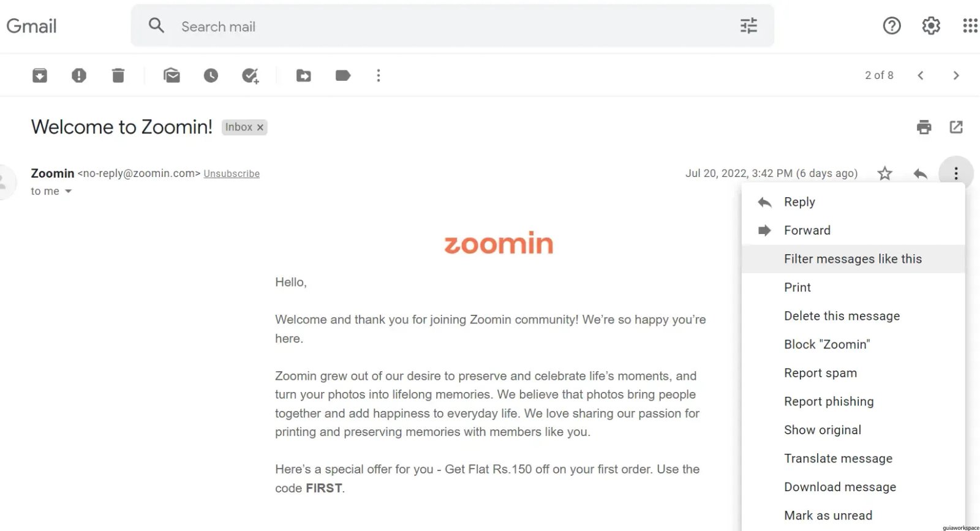
Task: Click the Report spam exclamation icon in toolbar
Action: [x=79, y=75]
